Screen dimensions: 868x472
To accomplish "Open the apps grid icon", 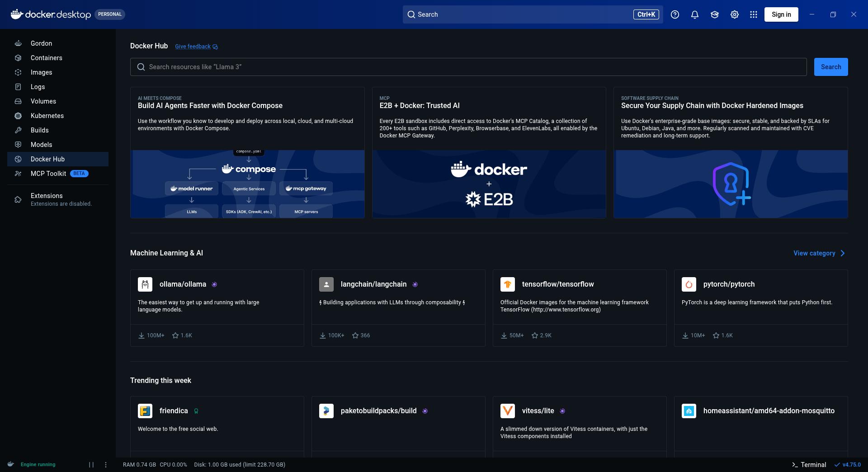I will (754, 14).
